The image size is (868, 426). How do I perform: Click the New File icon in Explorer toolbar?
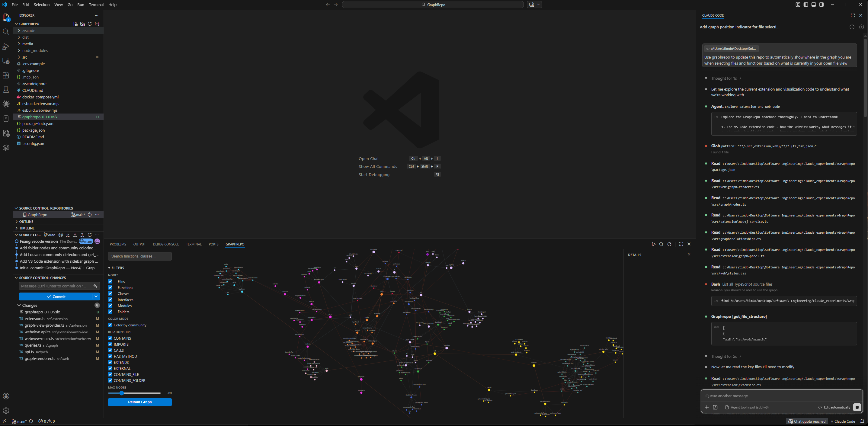[75, 24]
